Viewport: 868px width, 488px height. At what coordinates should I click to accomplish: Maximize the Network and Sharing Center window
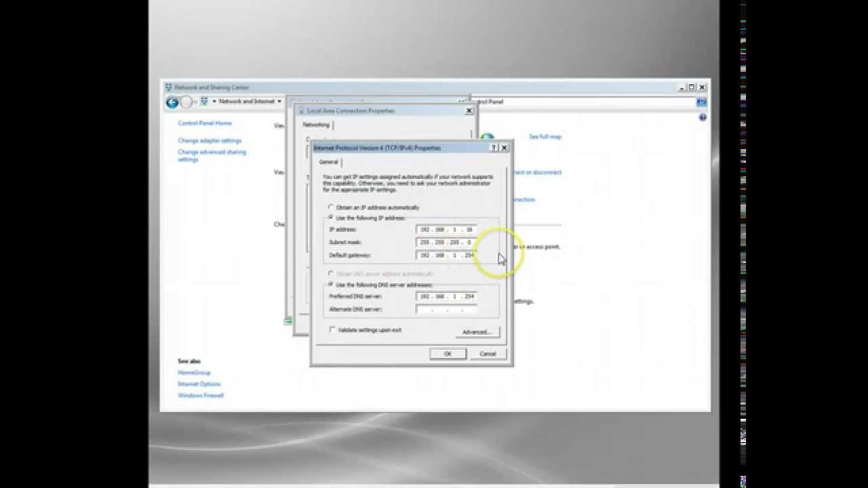pos(692,87)
